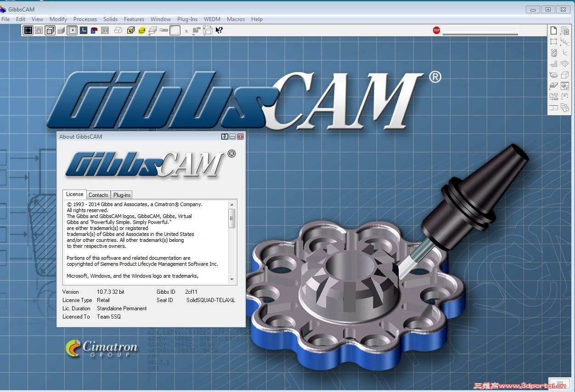Open the Help menu
This screenshot has width=575, height=392.
(x=257, y=19)
